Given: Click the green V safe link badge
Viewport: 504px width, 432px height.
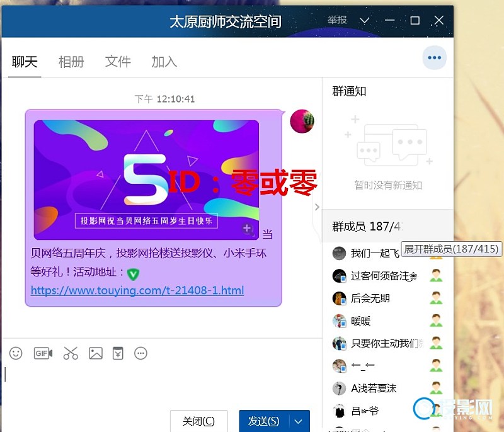Looking at the screenshot, I should click(133, 274).
